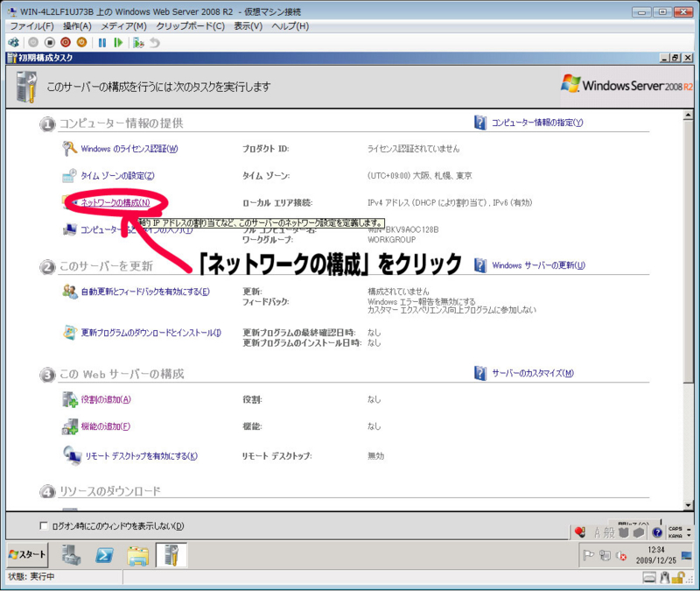Screen dimensions: 700x591
Task: Take a snapshot of the virtual machine
Action: 136,41
